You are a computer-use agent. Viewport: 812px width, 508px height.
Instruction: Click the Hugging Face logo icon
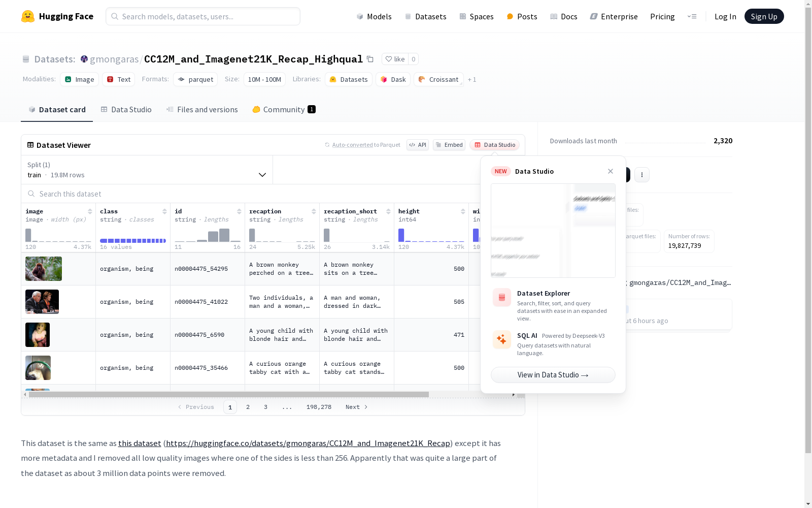28,16
